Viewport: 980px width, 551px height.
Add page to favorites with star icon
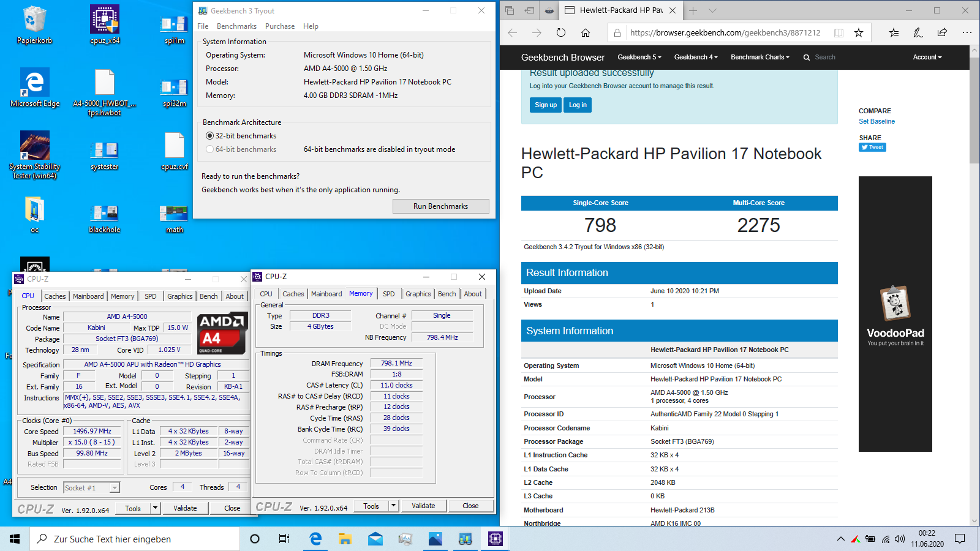tap(859, 33)
